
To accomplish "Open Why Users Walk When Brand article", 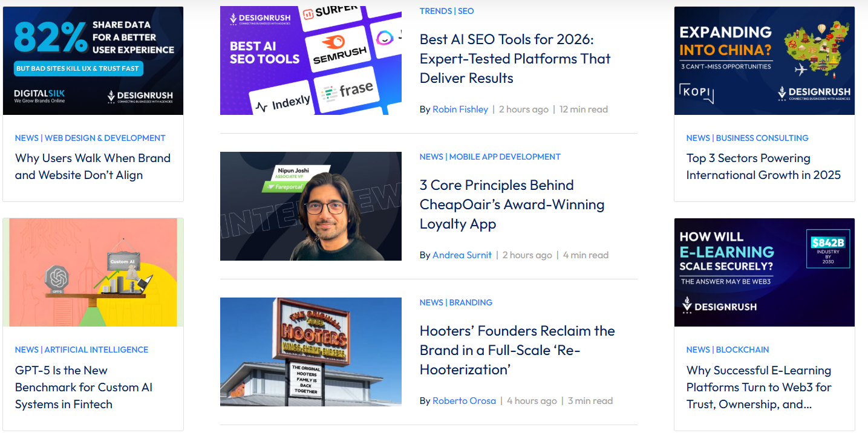I will (93, 166).
